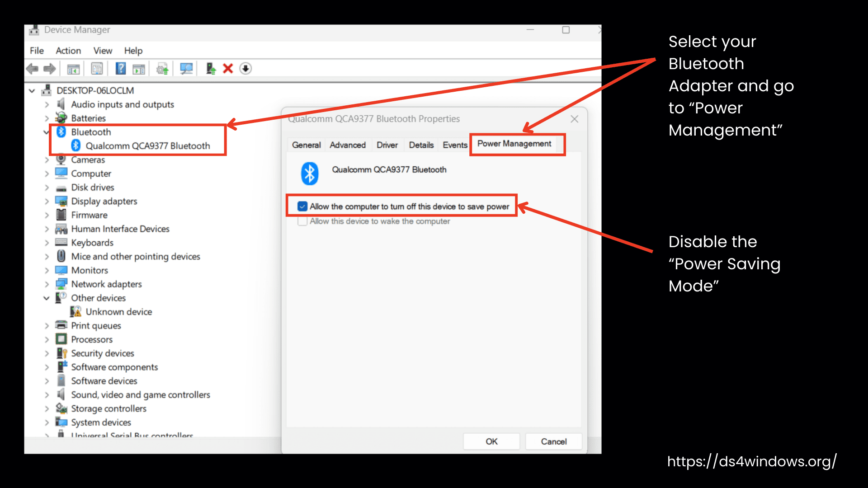
Task: Click the Properties sheet toolbar icon
Action: pyautogui.click(x=97, y=69)
